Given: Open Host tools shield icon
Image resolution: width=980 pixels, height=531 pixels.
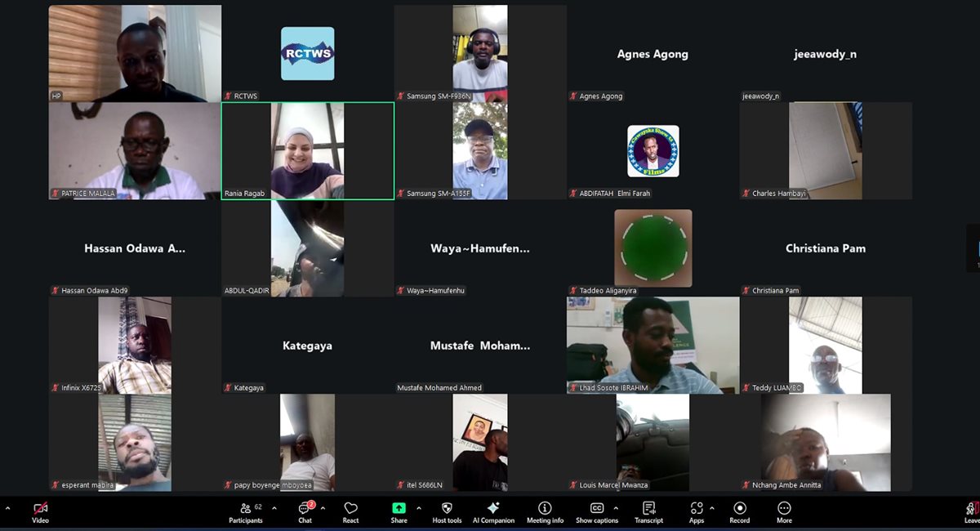Looking at the screenshot, I should [x=447, y=511].
